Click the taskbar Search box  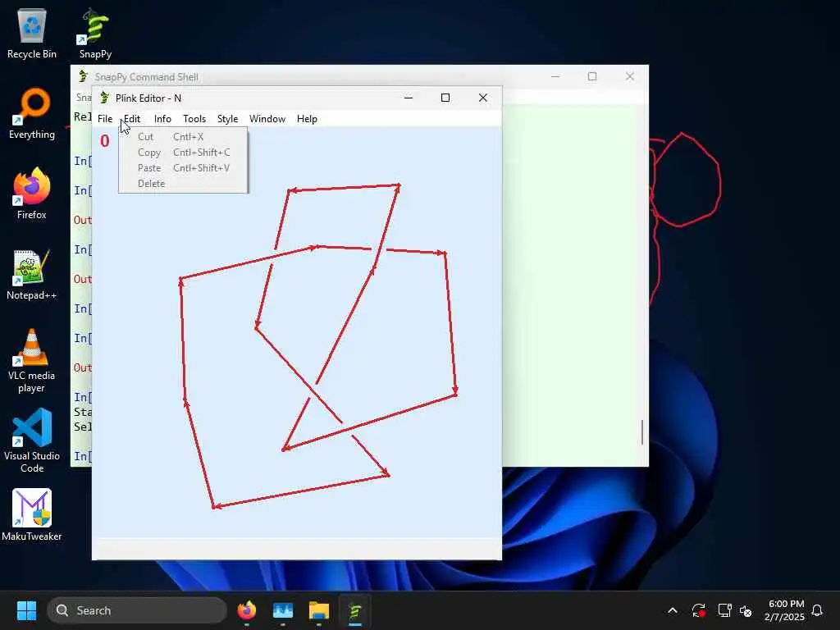tap(137, 610)
